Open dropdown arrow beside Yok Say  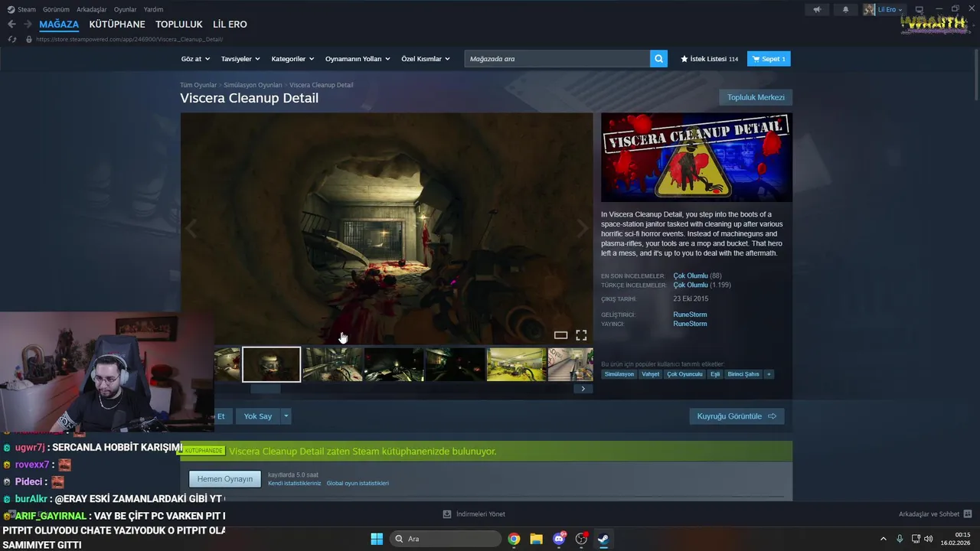(286, 416)
